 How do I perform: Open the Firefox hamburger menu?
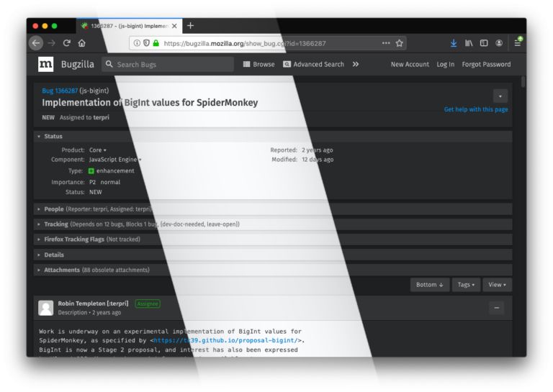[x=518, y=43]
